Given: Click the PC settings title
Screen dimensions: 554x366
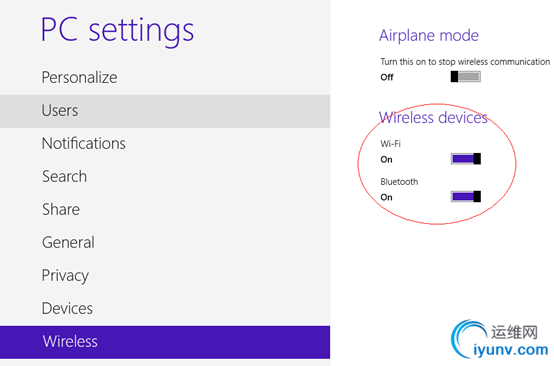Looking at the screenshot, I should pyautogui.click(x=117, y=32).
